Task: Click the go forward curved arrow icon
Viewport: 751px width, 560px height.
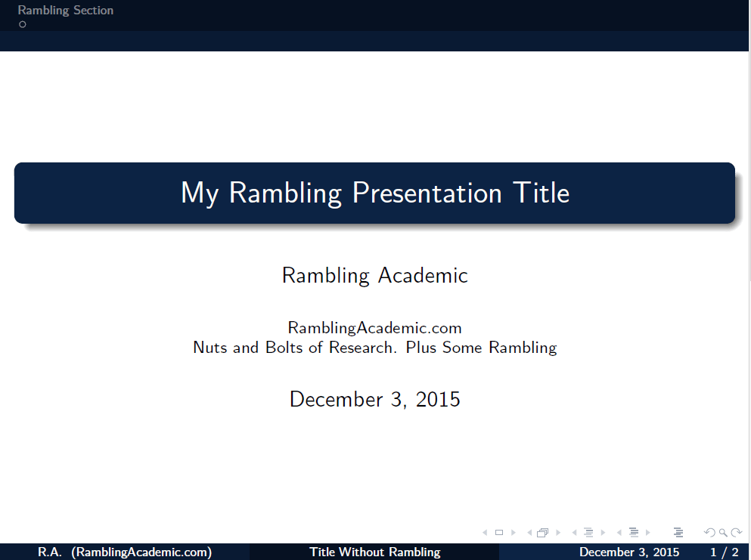Action: click(x=736, y=533)
